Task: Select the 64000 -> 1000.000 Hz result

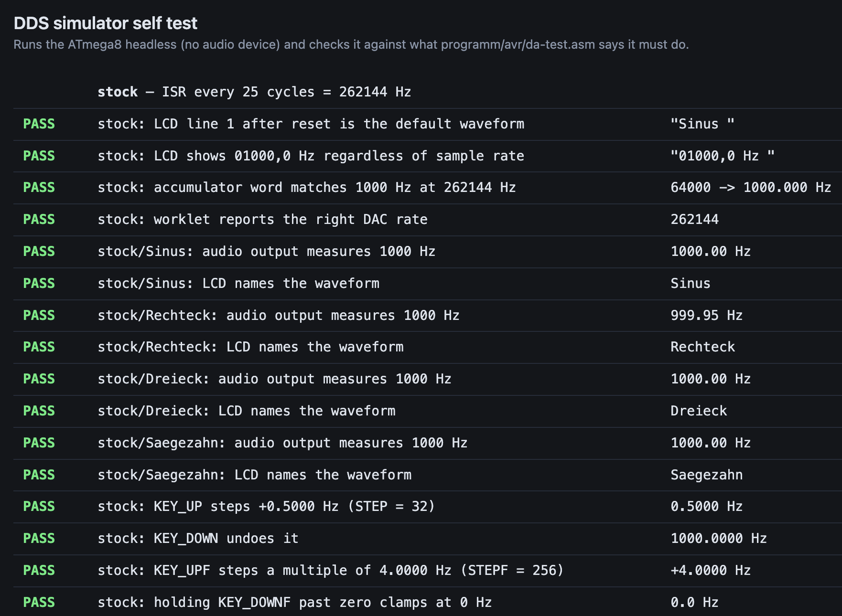Action: click(750, 188)
